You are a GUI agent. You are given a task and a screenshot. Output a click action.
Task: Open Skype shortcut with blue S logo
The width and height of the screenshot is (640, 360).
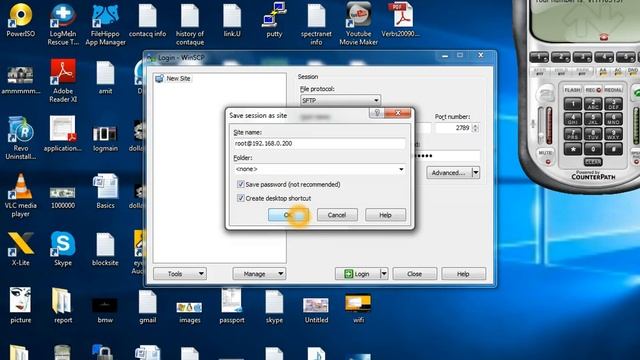tap(63, 249)
